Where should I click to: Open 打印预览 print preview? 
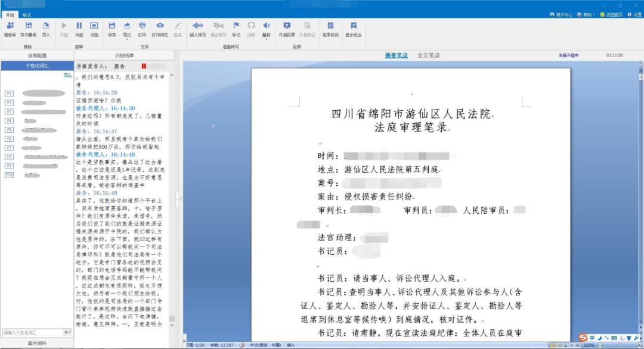click(x=160, y=30)
